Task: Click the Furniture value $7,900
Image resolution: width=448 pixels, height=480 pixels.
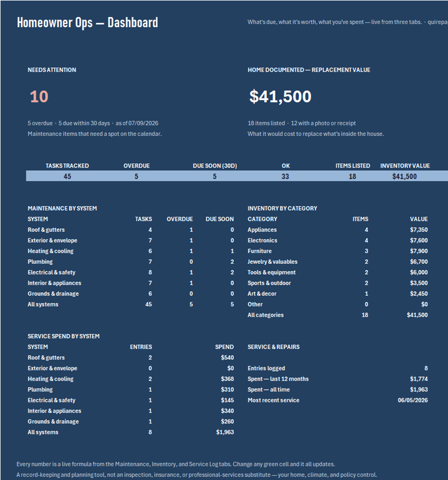Action: [x=419, y=251]
